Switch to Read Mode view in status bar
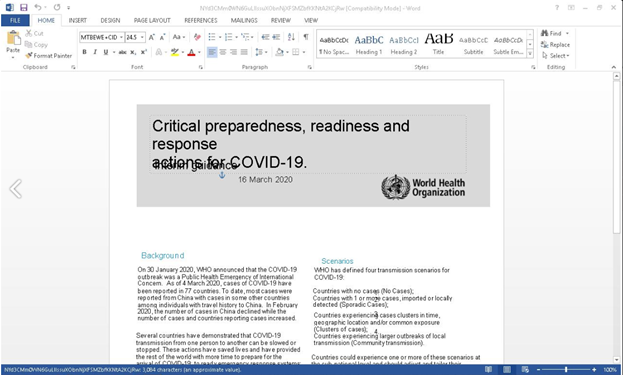Image resolution: width=623 pixels, height=375 pixels. (x=488, y=369)
